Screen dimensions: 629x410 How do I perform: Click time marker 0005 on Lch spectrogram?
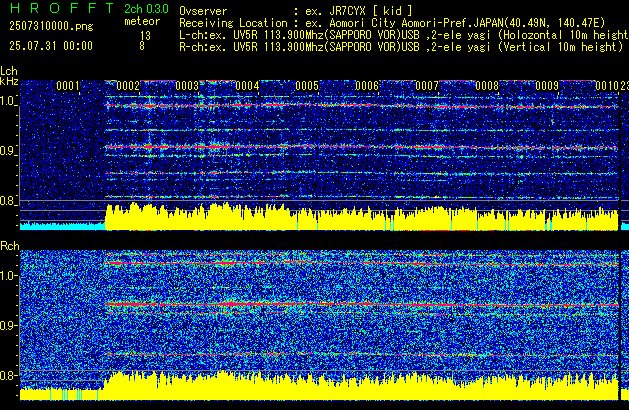(x=307, y=86)
